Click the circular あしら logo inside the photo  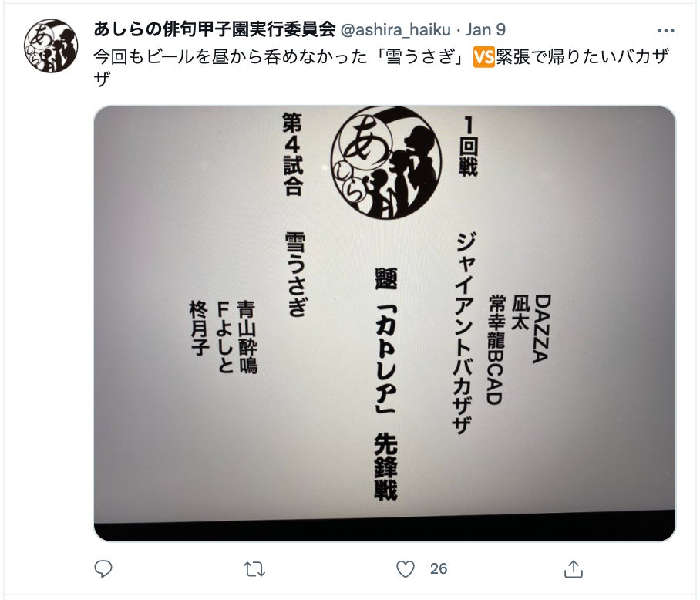coord(386,163)
